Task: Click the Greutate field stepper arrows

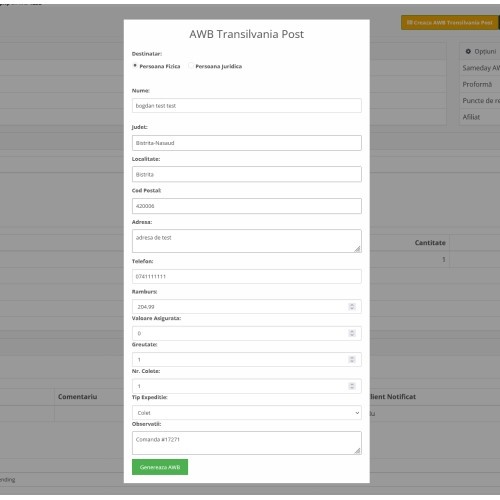Action: click(352, 359)
